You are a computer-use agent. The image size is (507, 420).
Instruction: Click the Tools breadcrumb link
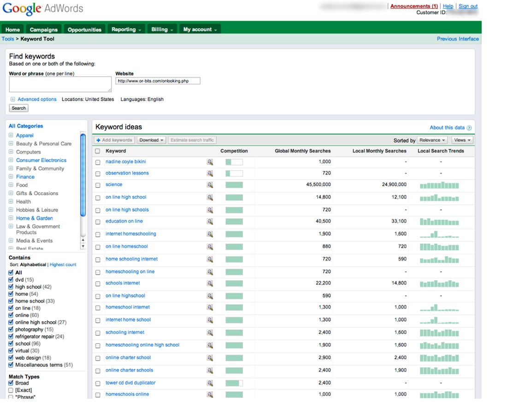(x=8, y=39)
